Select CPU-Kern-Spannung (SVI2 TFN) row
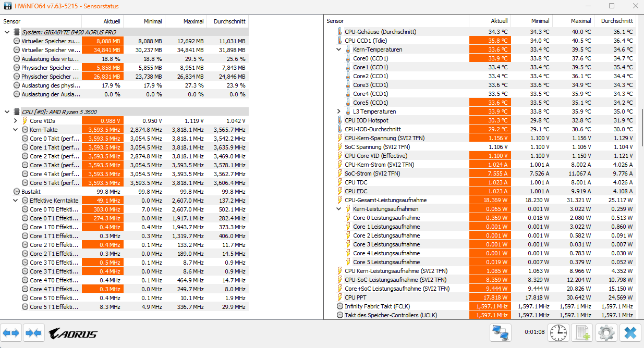644x348 pixels. (x=480, y=138)
